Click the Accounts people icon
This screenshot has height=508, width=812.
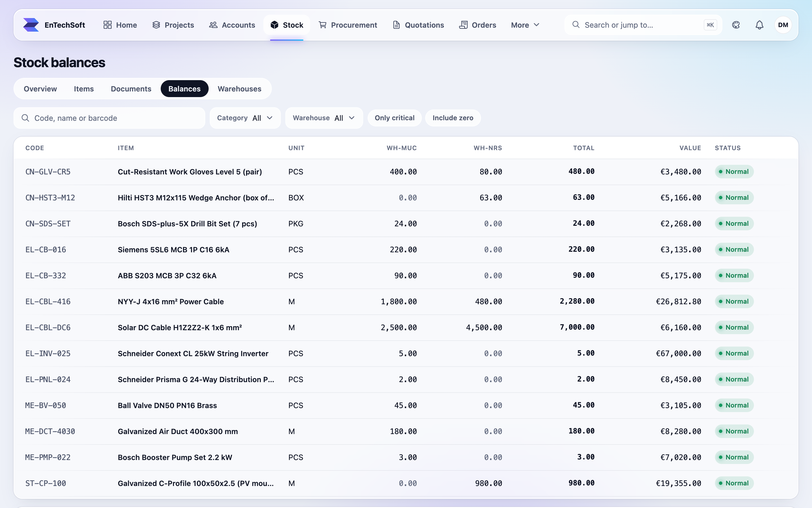pos(213,25)
